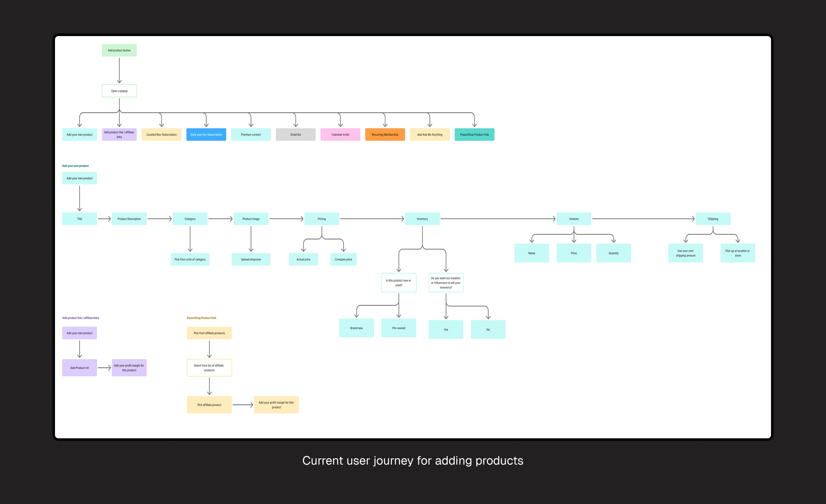Select the Variants step box

(574, 219)
